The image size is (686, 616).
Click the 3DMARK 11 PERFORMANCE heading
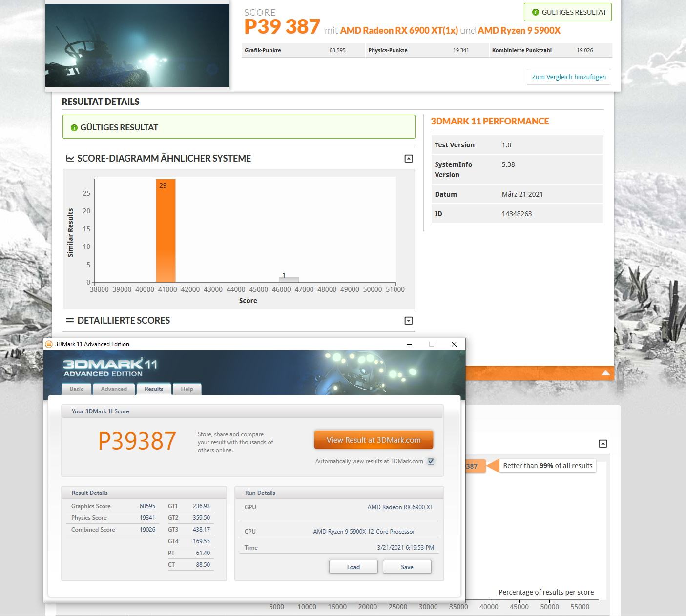(490, 121)
